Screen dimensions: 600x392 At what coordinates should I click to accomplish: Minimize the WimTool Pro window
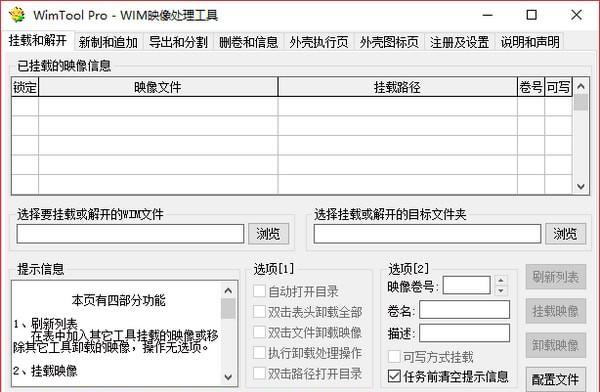pos(488,15)
